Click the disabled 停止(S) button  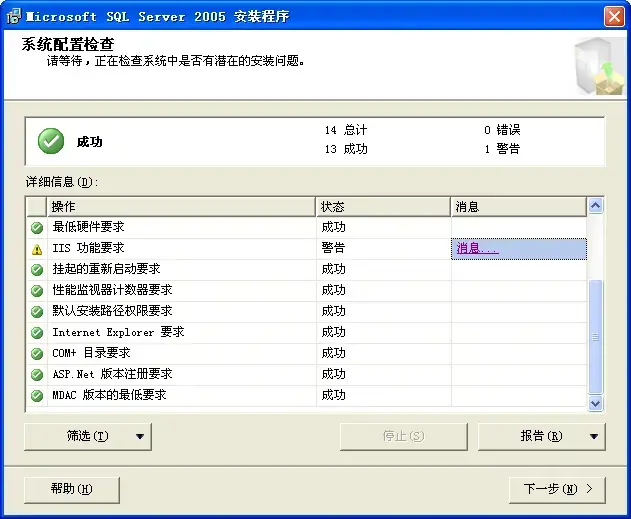pos(404,436)
